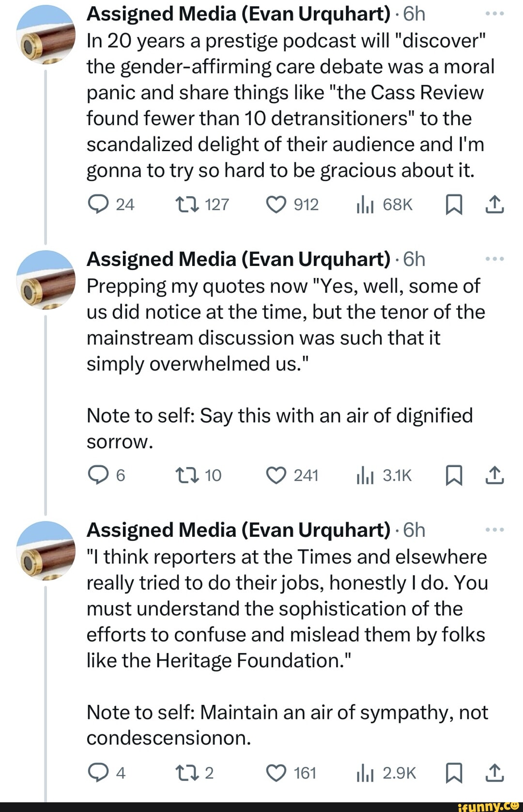Reply to the third tweet with 4 replies
The height and width of the screenshot is (812, 523).
tap(99, 773)
